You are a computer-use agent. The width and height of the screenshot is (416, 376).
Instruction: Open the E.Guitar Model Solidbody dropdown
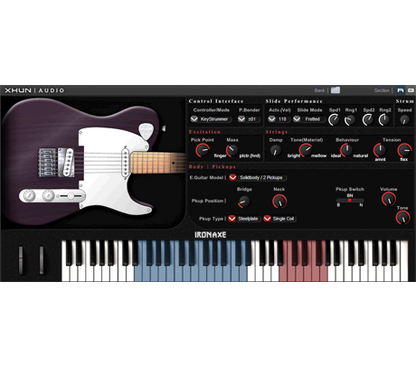click(257, 178)
